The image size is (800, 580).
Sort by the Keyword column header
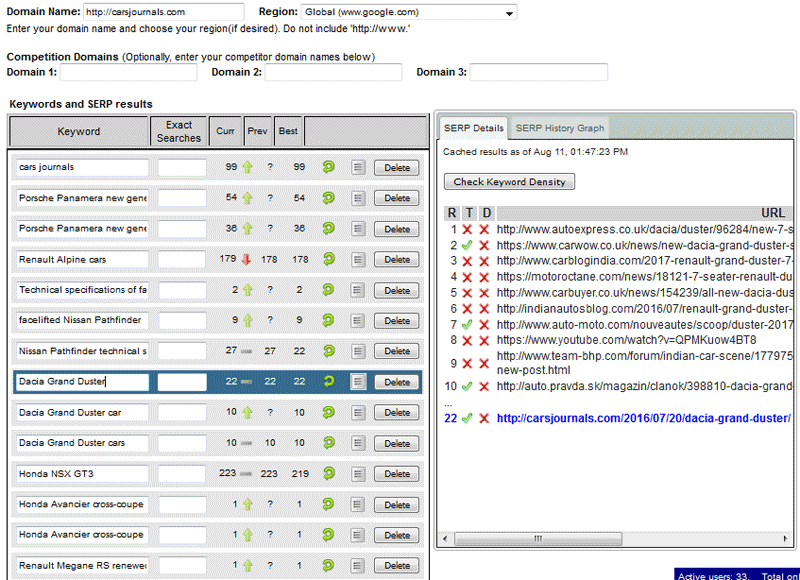pyautogui.click(x=79, y=131)
